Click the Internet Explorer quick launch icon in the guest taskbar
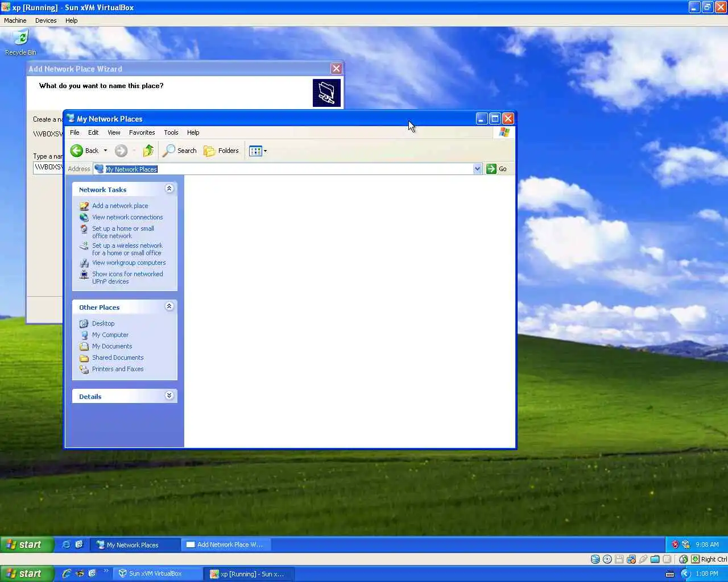This screenshot has height=582, width=728. coord(66,544)
